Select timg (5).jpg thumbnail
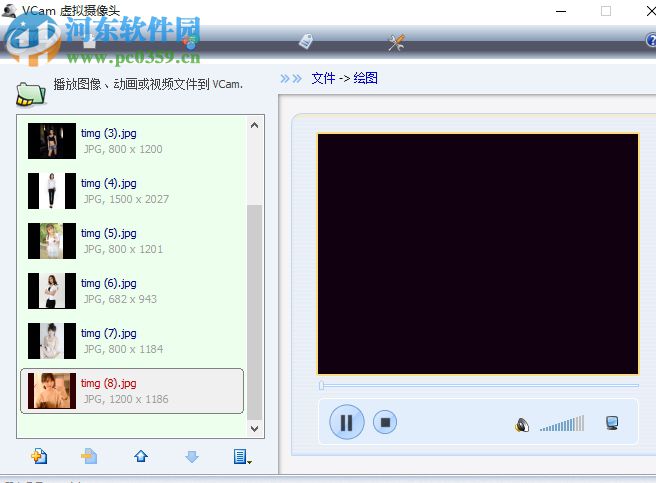The height and width of the screenshot is (483, 656). [52, 241]
